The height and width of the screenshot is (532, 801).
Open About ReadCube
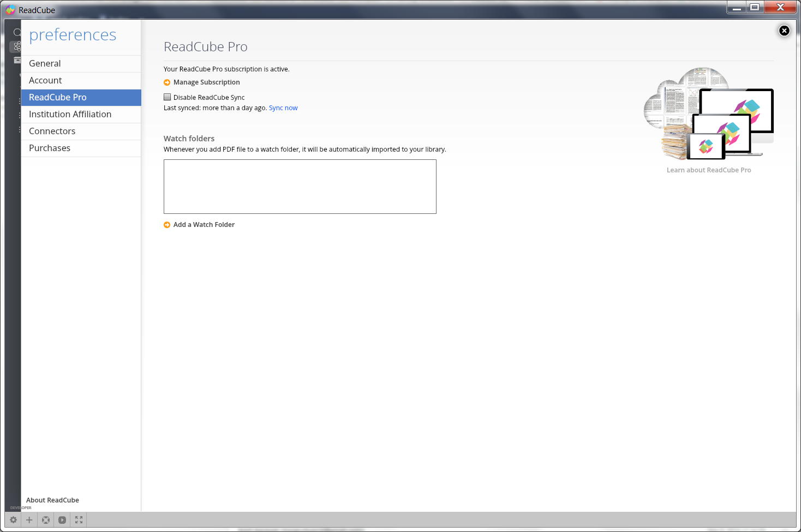pyautogui.click(x=52, y=500)
